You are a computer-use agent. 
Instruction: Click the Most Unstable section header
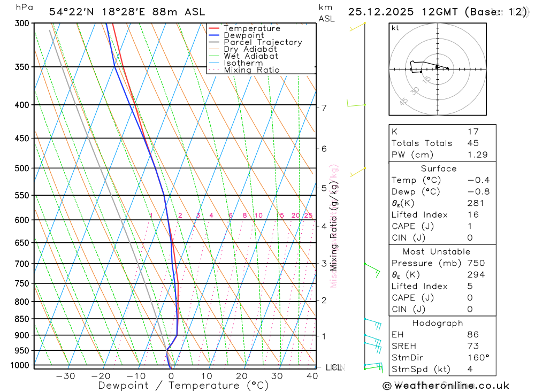pos(437,251)
